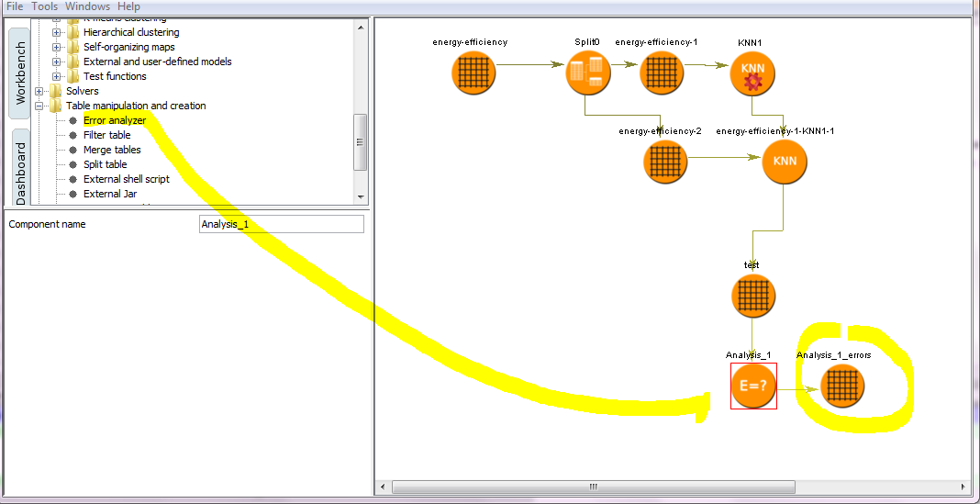Select Error analyzer in the tree
This screenshot has width=980, height=504.
click(x=114, y=120)
